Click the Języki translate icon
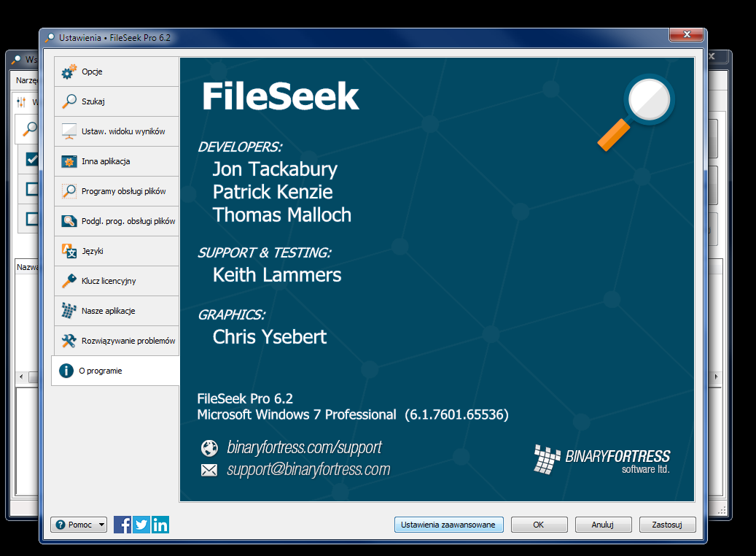This screenshot has width=756, height=556. (69, 251)
